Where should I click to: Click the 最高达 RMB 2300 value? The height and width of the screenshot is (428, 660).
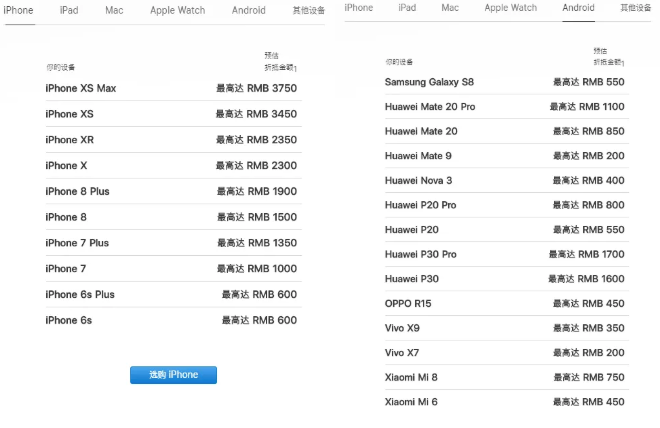(x=256, y=165)
